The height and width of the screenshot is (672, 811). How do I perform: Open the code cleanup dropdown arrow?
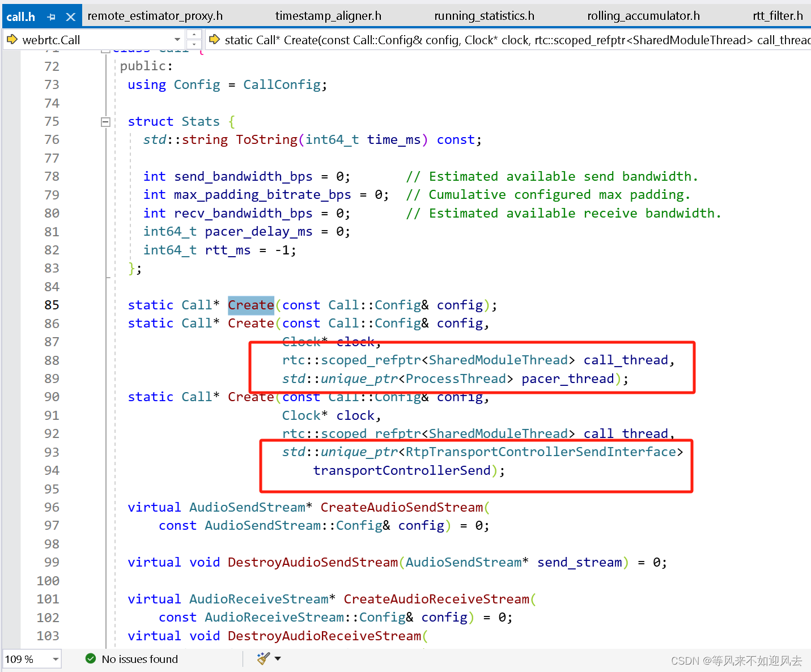pyautogui.click(x=278, y=658)
